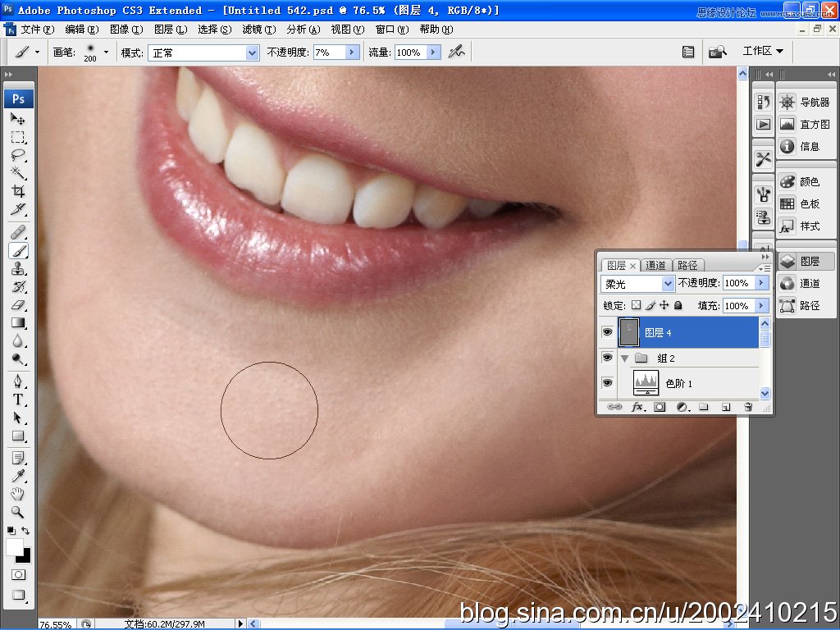Image resolution: width=840 pixels, height=630 pixels.
Task: Enable airbrush capability in options bar
Action: 456,52
